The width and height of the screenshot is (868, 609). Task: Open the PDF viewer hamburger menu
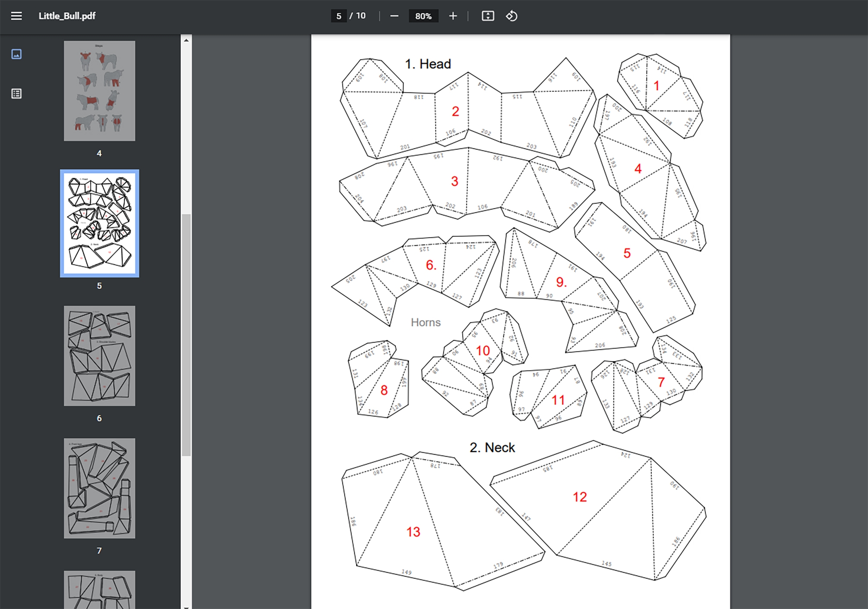[16, 16]
